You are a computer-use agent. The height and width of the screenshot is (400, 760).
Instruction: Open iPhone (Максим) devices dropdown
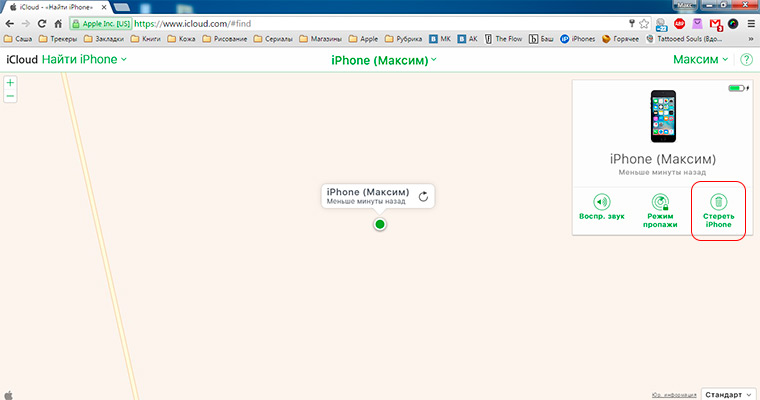click(x=384, y=60)
